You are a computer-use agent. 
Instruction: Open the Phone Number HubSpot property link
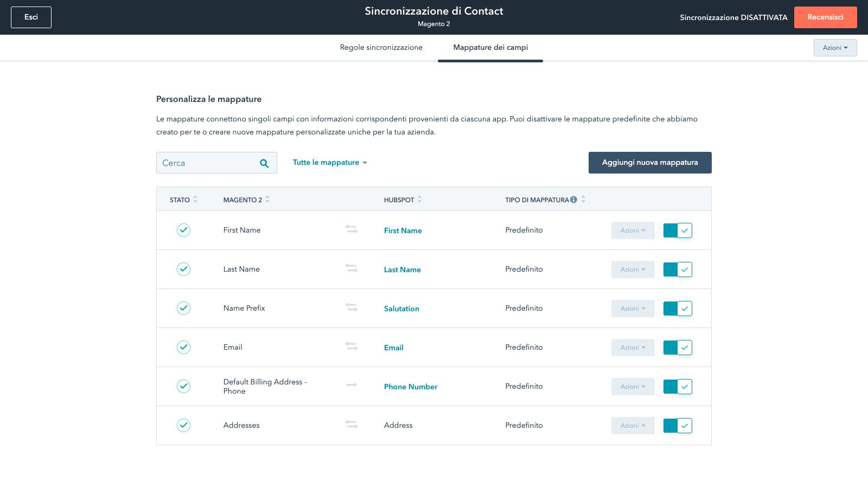(411, 387)
